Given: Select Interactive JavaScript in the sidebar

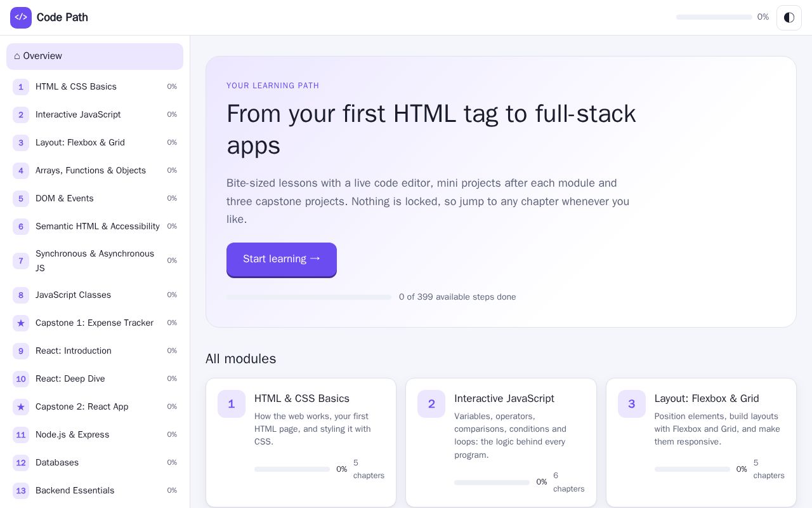Looking at the screenshot, I should [x=95, y=115].
